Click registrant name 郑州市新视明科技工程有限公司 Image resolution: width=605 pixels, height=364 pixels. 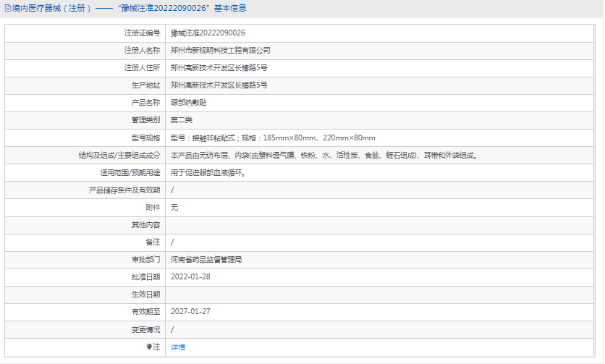221,51
